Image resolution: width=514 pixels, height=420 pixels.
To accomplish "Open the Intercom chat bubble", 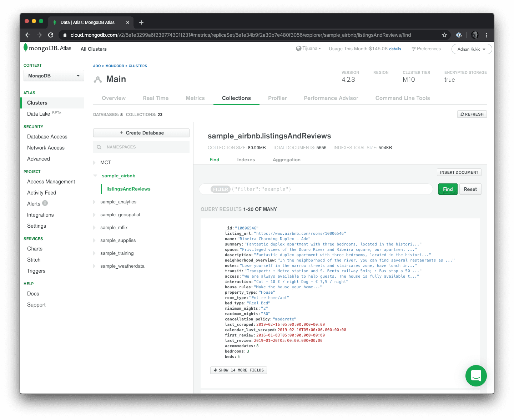I will 476,376.
